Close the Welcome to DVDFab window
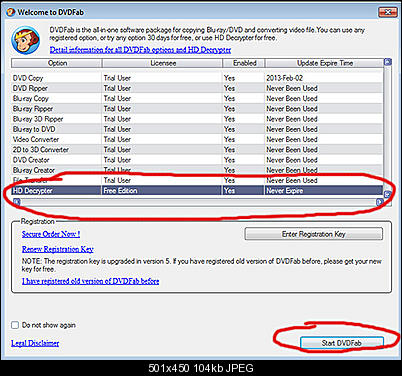Viewport: 402px width, 376px height. pos(388,12)
